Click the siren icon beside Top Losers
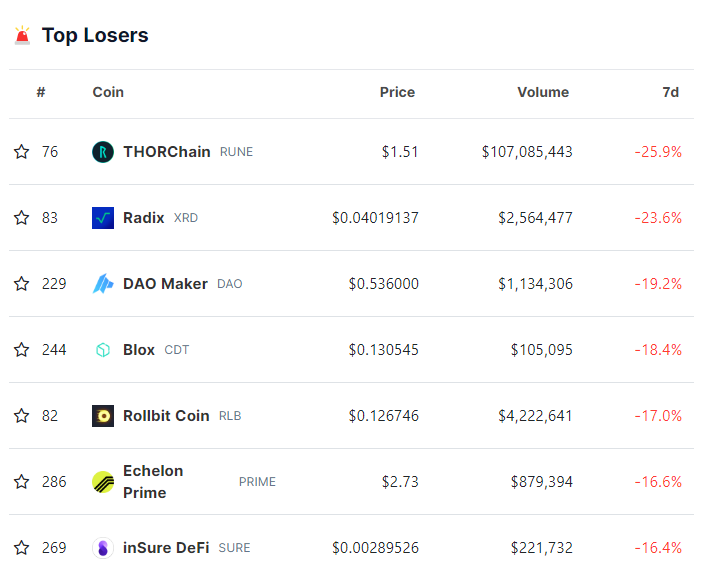This screenshot has height=579, width=723. [x=22, y=36]
